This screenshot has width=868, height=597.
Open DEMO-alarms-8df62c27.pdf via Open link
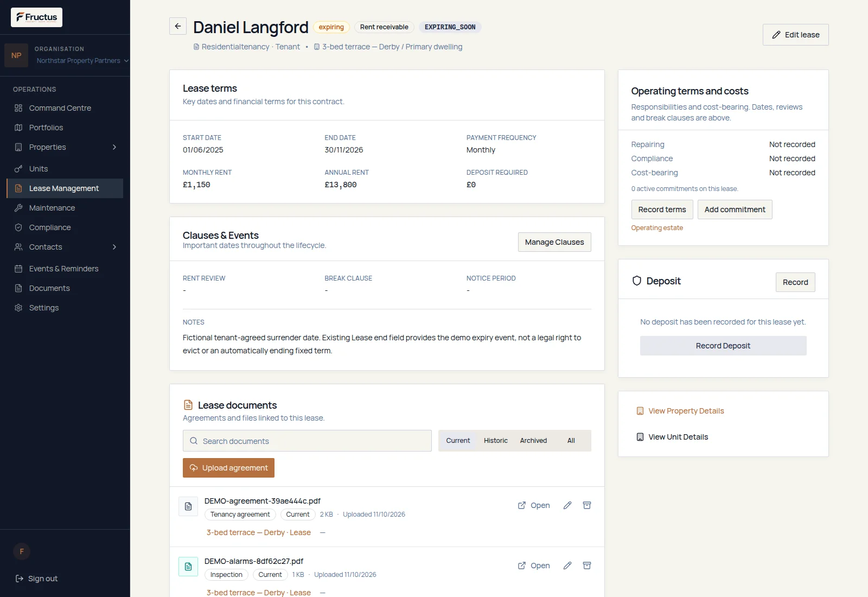534,566
